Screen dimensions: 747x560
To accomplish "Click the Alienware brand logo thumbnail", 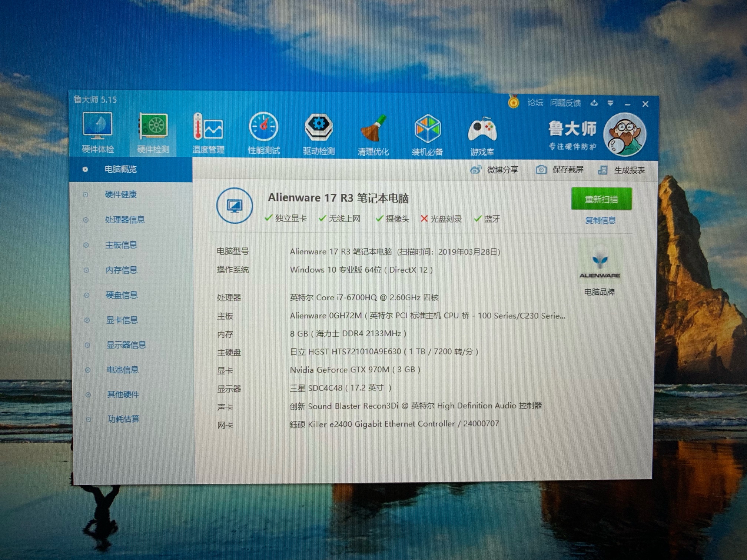I will pos(600,261).
